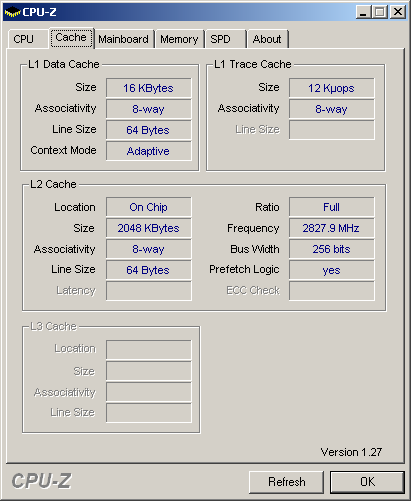The width and height of the screenshot is (411, 501).
Task: Click the CPU-Z chip icon in title bar
Action: 12,12
